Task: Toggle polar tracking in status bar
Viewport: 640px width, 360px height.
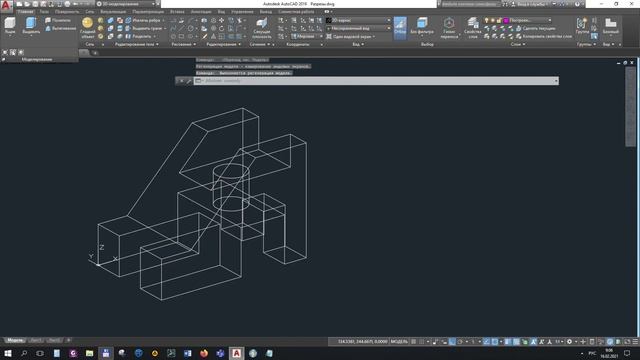Action: pos(460,342)
